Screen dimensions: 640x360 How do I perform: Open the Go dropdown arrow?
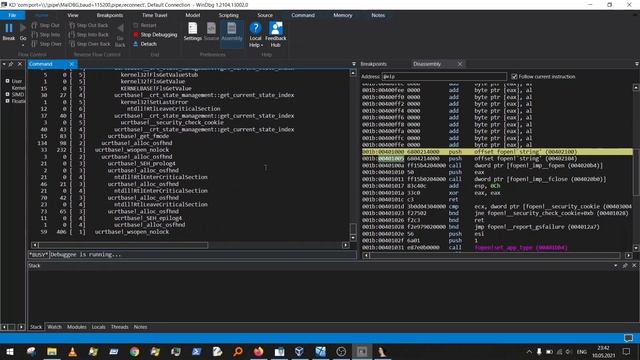[x=23, y=44]
